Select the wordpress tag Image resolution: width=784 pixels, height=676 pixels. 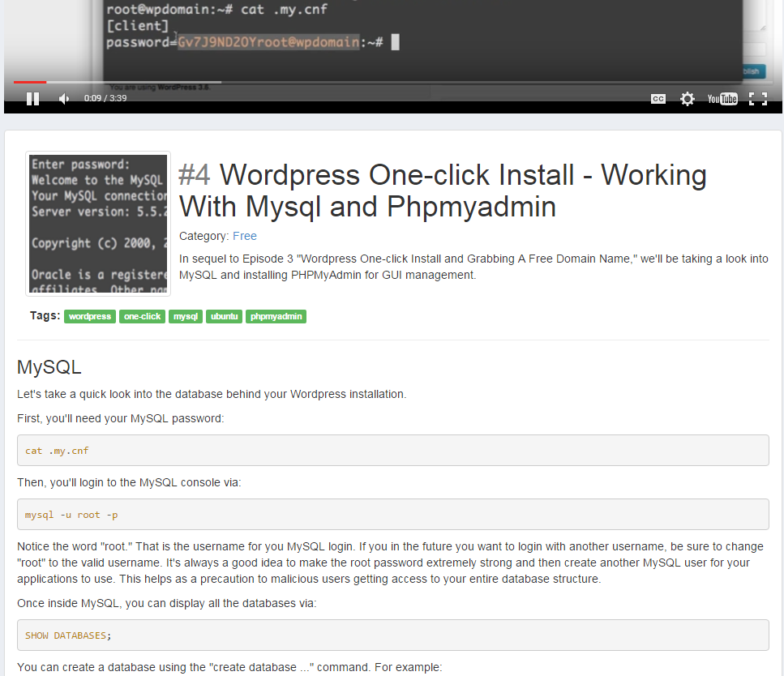[90, 316]
